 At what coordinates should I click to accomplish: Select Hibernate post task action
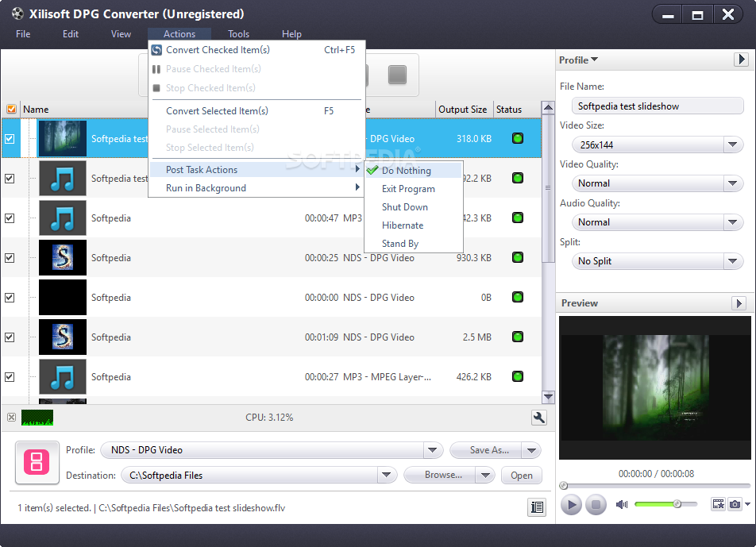pos(414,225)
